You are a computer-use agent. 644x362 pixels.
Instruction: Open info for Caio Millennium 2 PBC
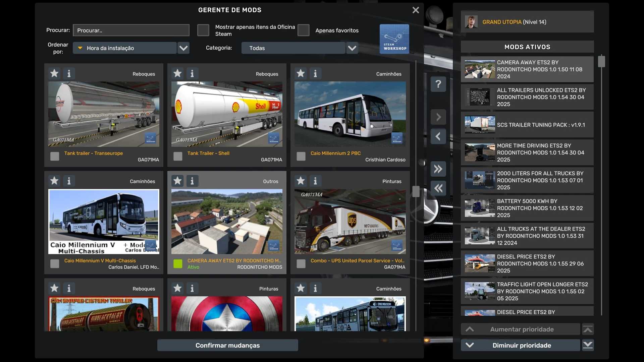[x=315, y=73]
